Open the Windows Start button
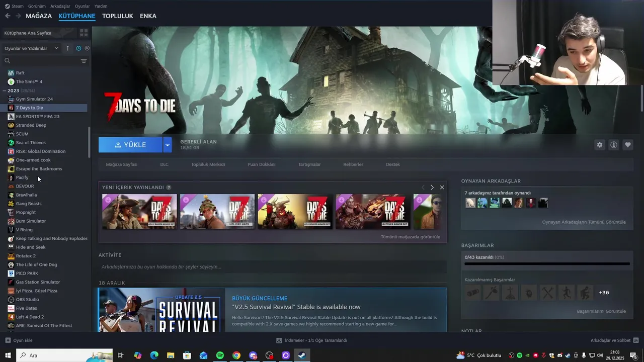The width and height of the screenshot is (644, 362). tap(8, 355)
